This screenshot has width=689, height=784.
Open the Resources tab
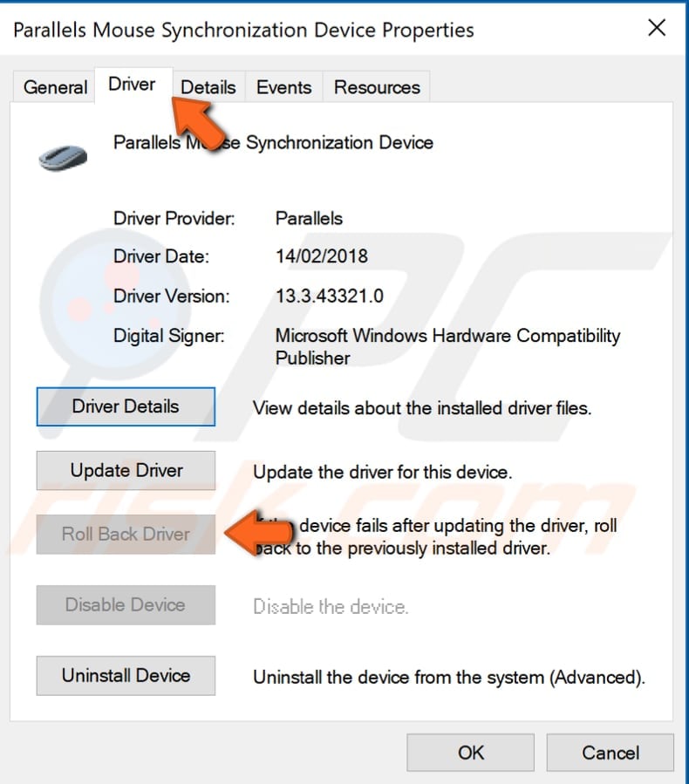point(377,87)
